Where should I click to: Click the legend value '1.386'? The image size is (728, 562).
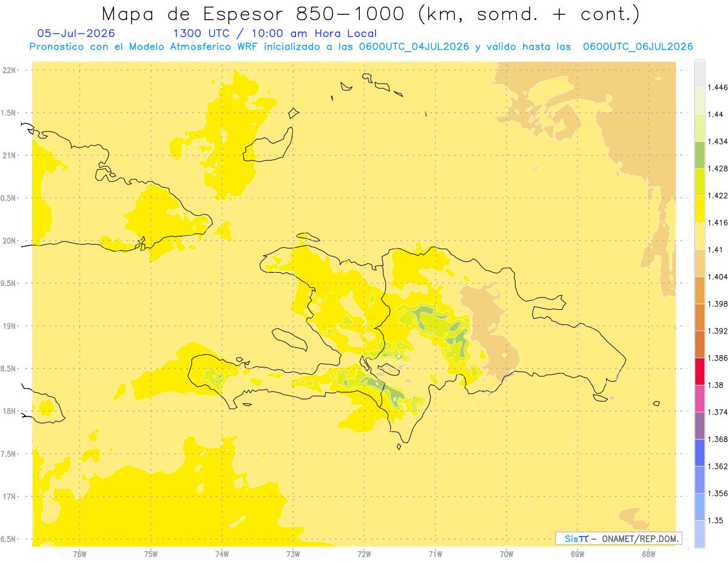718,358
